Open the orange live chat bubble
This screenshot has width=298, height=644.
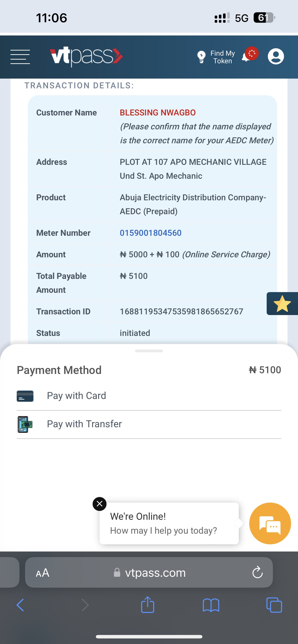(x=270, y=523)
